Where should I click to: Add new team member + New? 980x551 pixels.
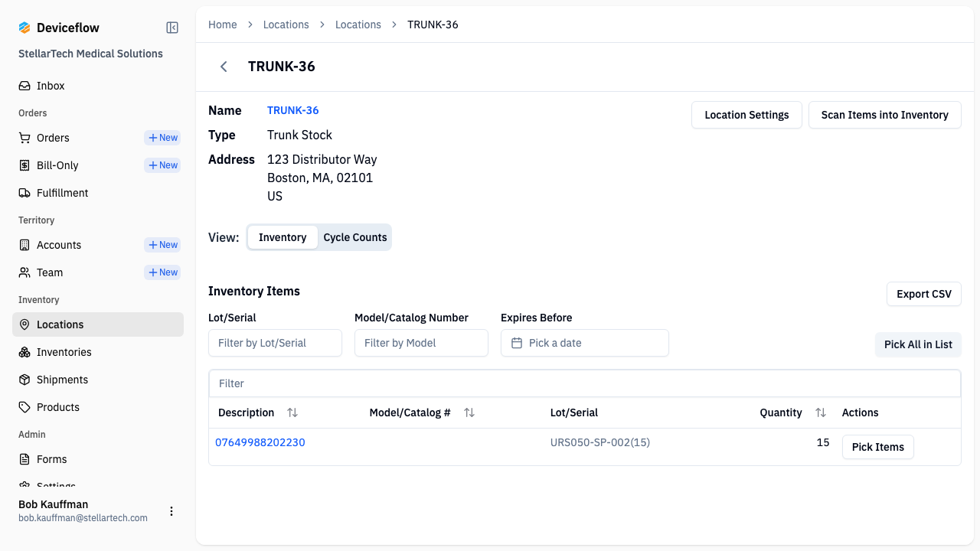point(162,272)
